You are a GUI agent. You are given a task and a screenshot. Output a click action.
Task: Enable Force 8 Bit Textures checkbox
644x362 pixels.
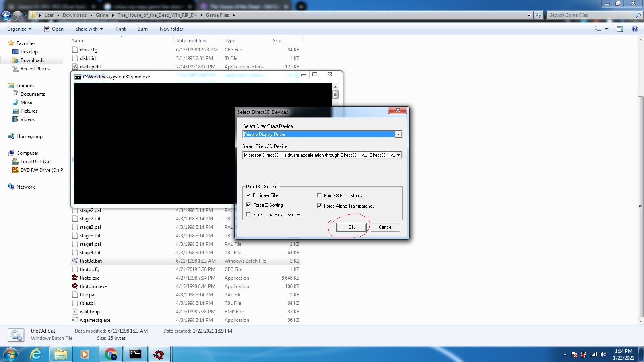319,195
